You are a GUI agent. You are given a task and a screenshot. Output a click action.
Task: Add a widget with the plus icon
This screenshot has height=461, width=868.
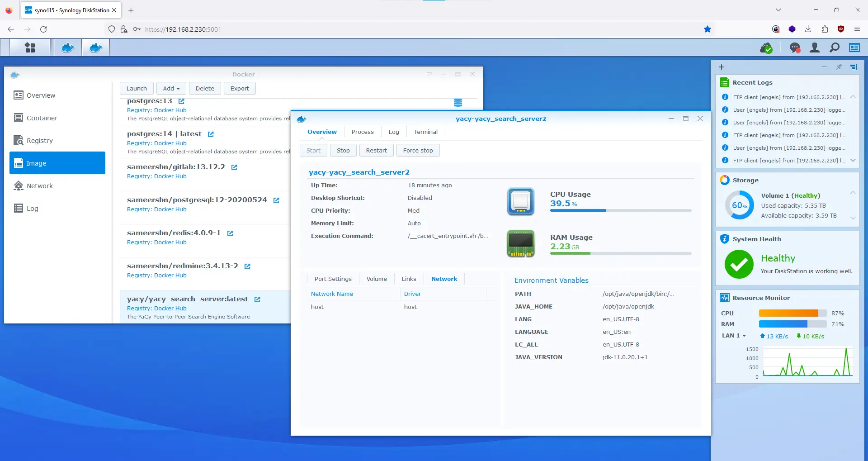pyautogui.click(x=722, y=67)
